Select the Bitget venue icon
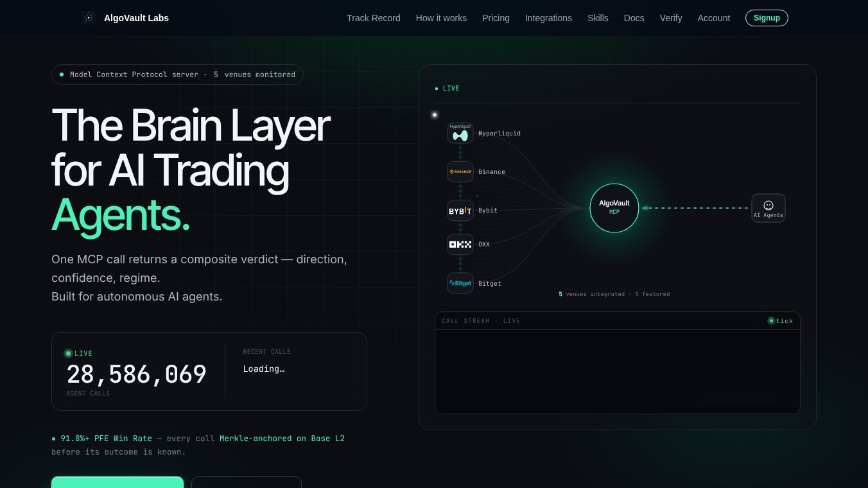 point(460,283)
